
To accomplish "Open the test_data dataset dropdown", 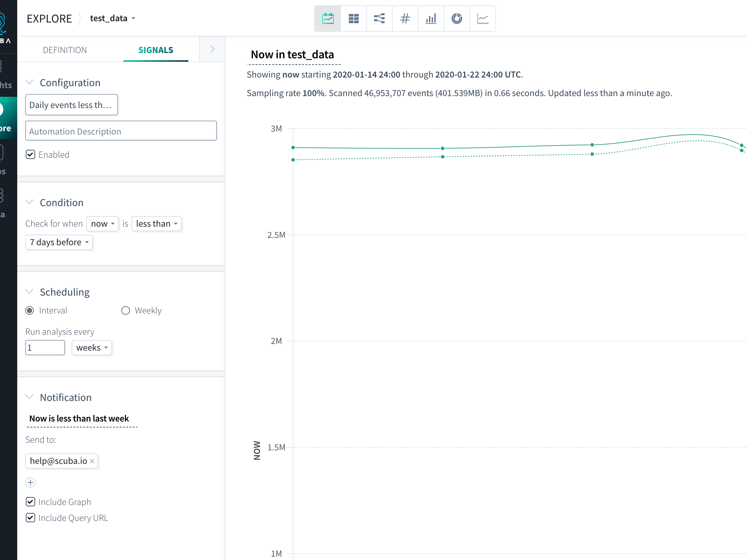I will pos(113,18).
